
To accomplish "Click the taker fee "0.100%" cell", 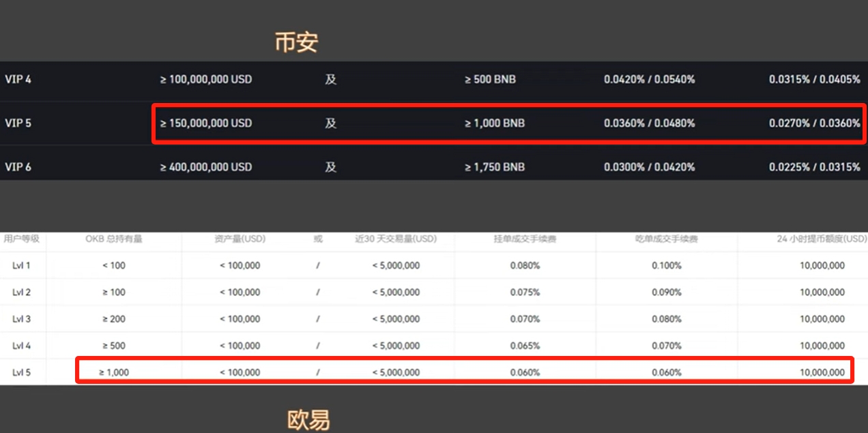I will point(666,265).
